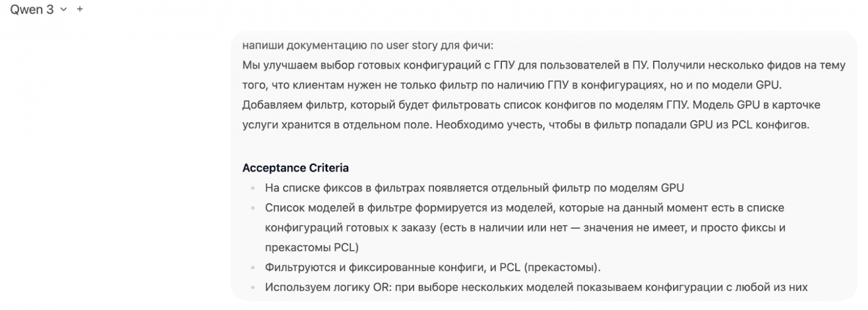Click the bullet dot before "Список моделей"

coord(253,208)
